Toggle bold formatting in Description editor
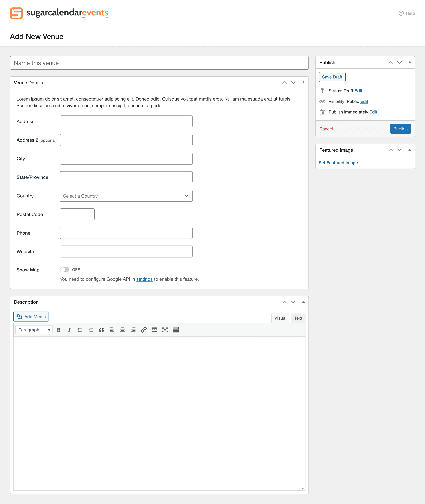The image size is (425, 504). (x=59, y=330)
